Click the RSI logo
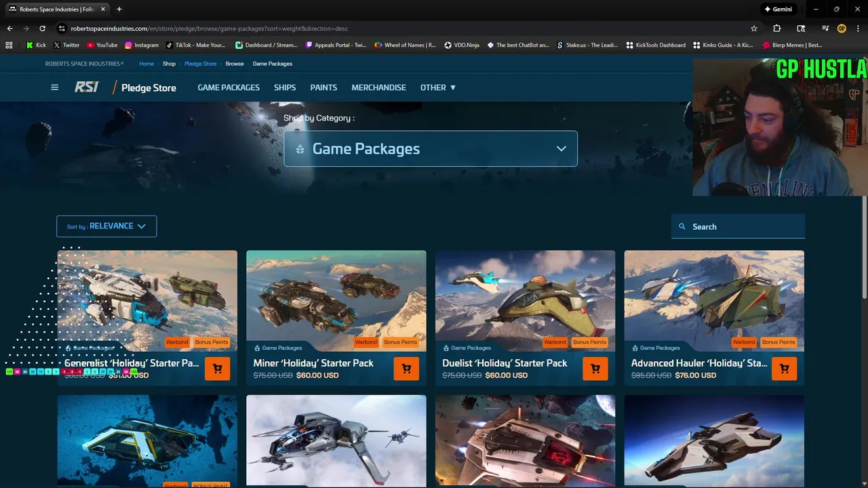 [x=87, y=87]
